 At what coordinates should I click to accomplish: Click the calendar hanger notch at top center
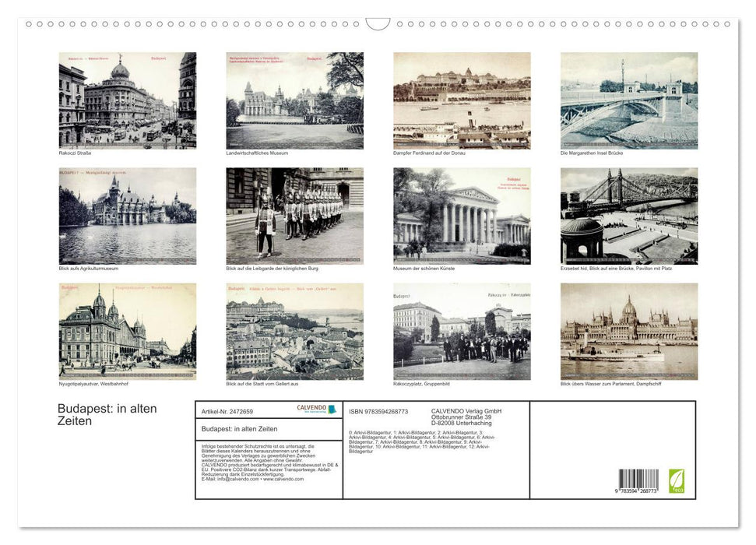[x=378, y=24]
